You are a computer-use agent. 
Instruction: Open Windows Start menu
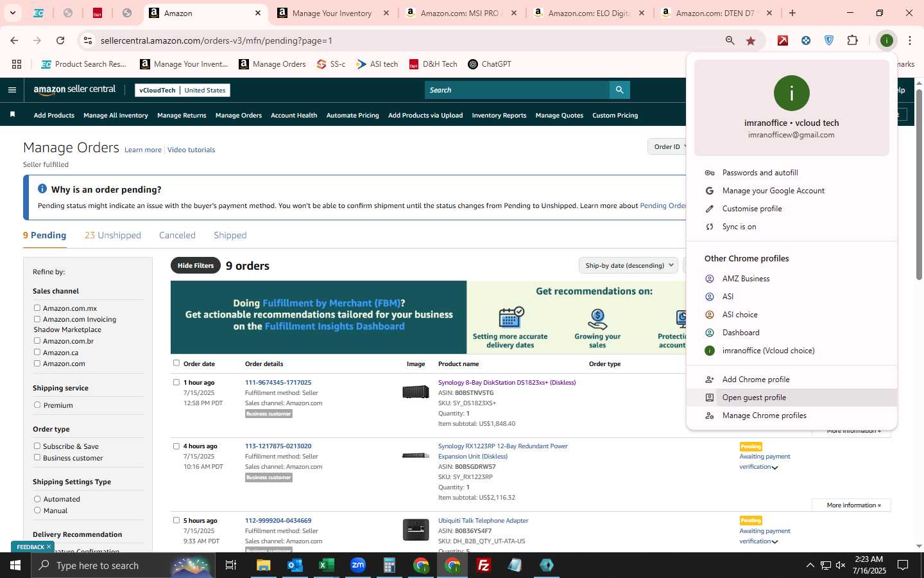click(15, 565)
